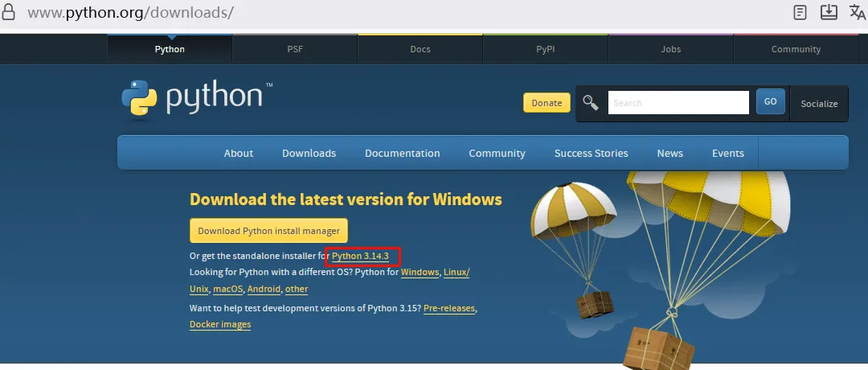Focus the Search input field

pyautogui.click(x=678, y=102)
